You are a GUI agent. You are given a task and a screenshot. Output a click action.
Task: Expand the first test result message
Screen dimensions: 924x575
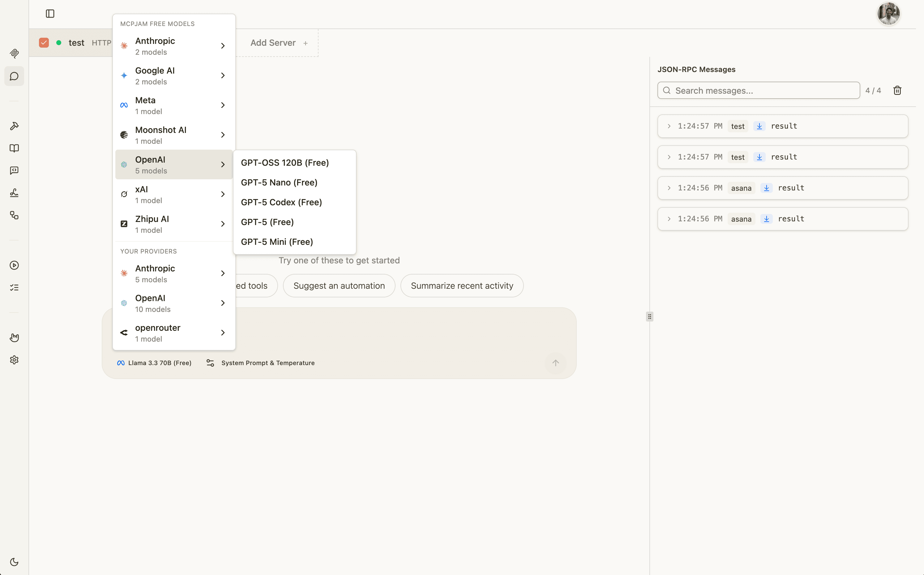(669, 126)
